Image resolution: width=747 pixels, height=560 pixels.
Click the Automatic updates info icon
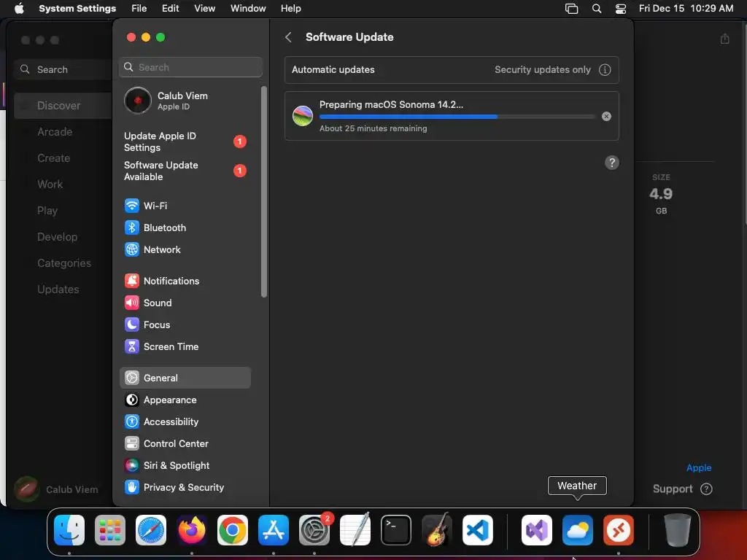[605, 70]
